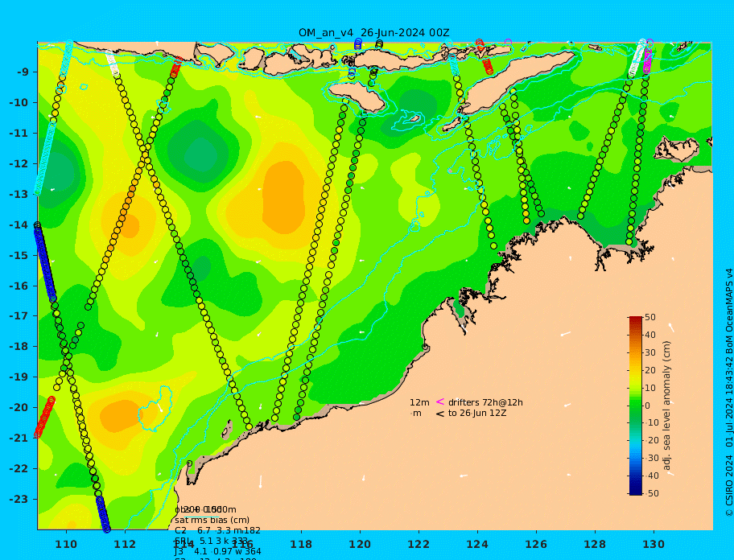Click colorbar tick label 0
Viewport: 734px width, 560px height.
click(x=647, y=406)
